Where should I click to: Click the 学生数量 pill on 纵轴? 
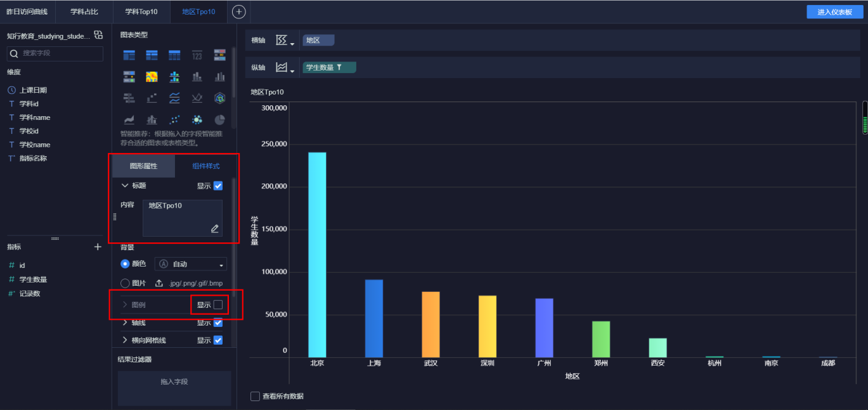pyautogui.click(x=329, y=67)
